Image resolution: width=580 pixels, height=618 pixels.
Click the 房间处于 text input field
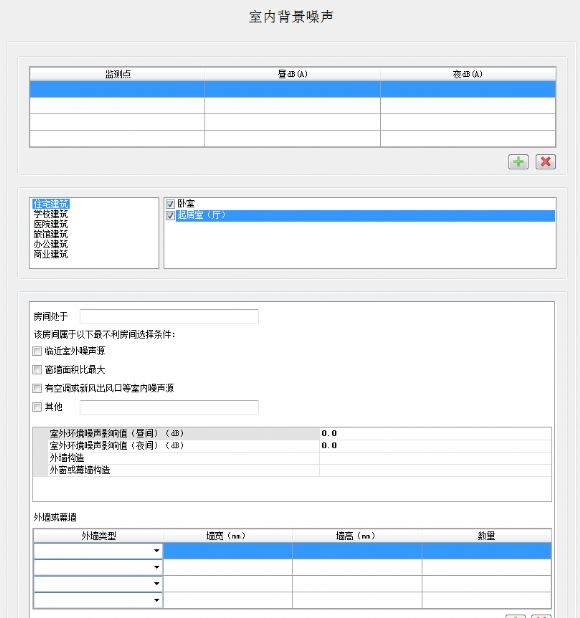click(169, 316)
